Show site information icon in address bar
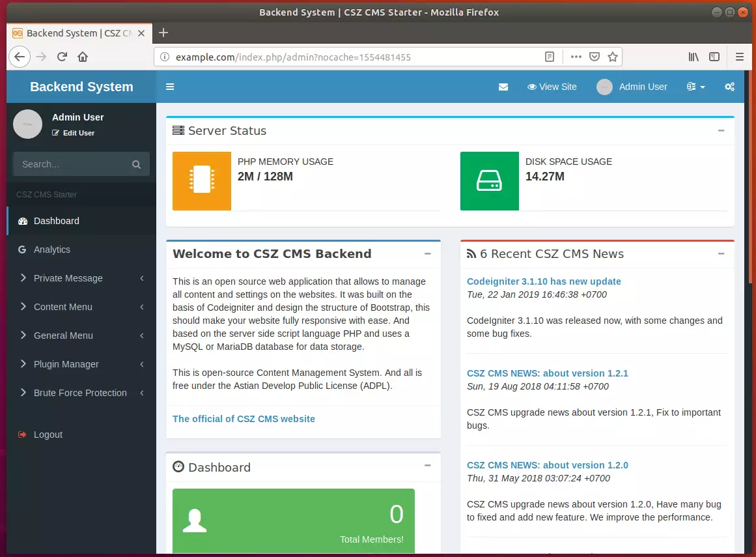This screenshot has width=756, height=557. 165,57
